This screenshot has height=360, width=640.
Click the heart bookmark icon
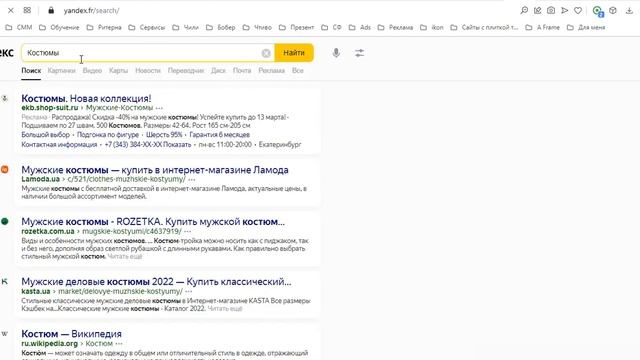click(578, 11)
